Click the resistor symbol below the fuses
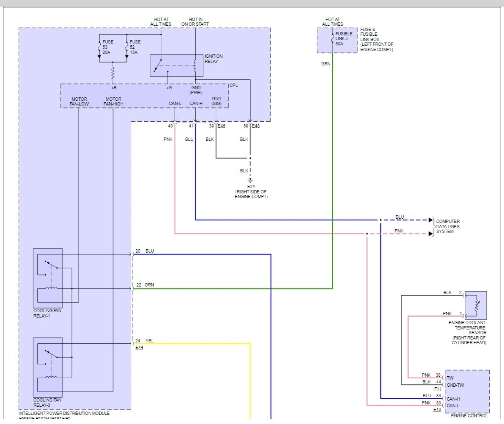The height and width of the screenshot is (424, 504). coord(113,73)
